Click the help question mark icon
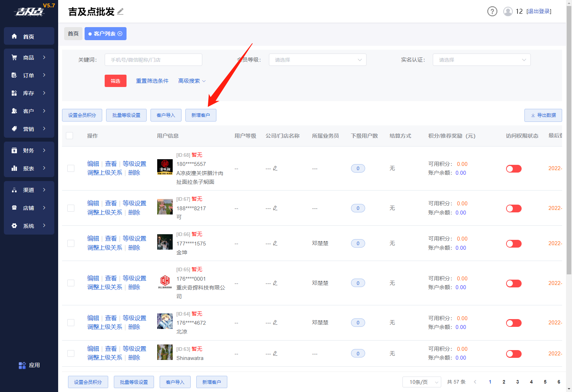572x392 pixels. point(492,12)
